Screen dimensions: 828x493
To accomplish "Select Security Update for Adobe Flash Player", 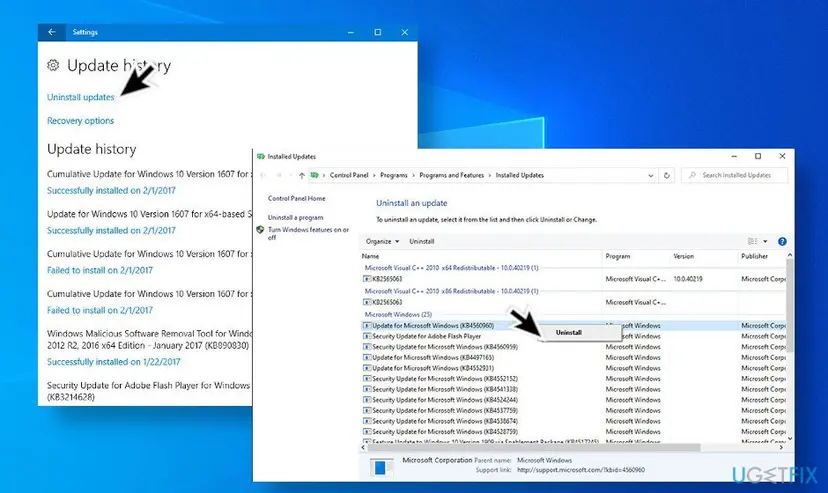I will coord(427,336).
